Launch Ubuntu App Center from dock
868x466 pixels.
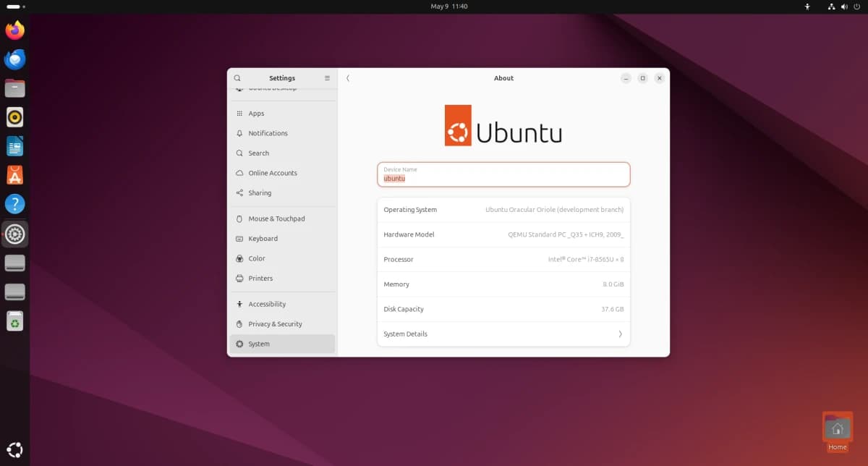(15, 175)
